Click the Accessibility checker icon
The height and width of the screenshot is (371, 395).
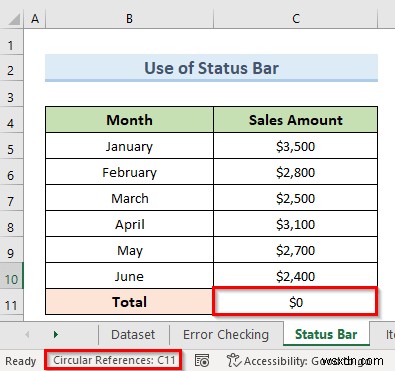(233, 361)
